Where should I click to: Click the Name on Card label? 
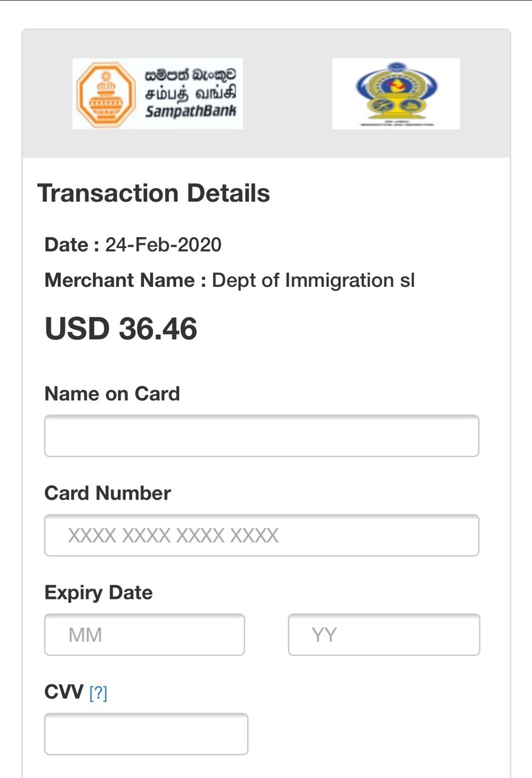point(112,394)
